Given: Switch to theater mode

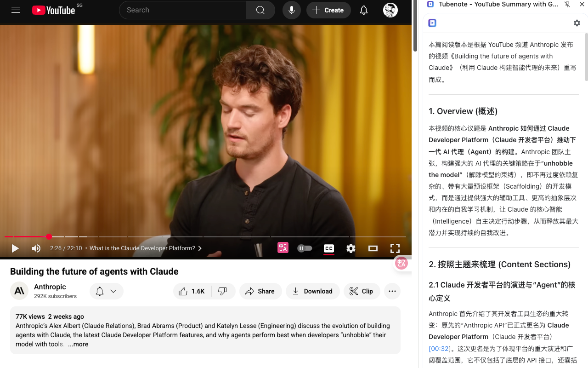Looking at the screenshot, I should tap(373, 248).
